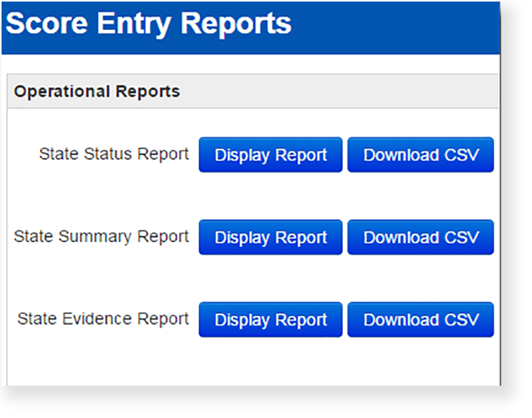
Task: Download CSV for State Evidence Report
Action: (x=421, y=320)
